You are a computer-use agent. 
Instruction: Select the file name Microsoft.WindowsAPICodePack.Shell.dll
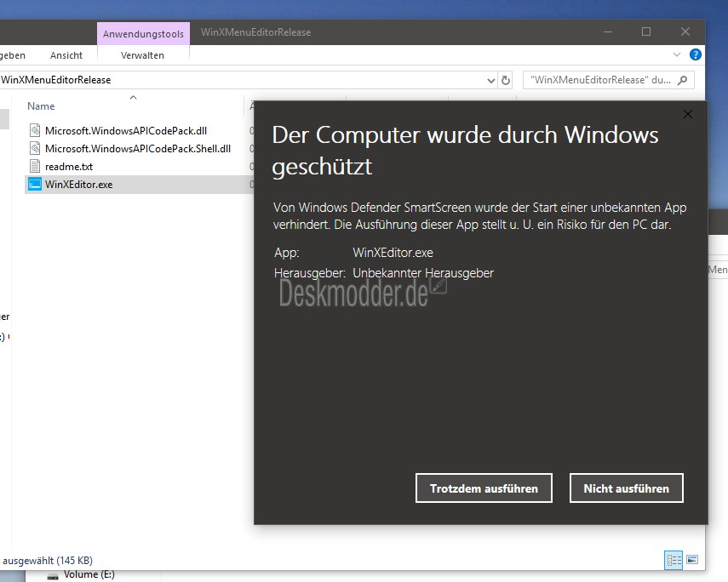pos(138,149)
